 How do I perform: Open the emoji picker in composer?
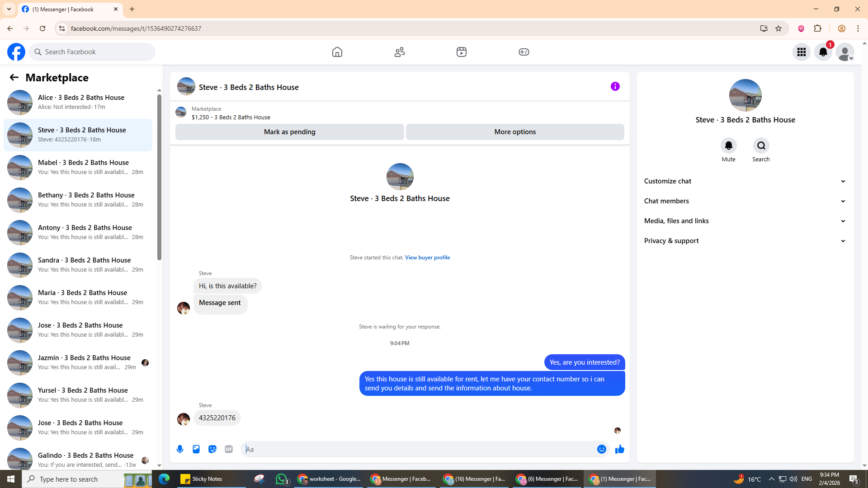point(601,449)
